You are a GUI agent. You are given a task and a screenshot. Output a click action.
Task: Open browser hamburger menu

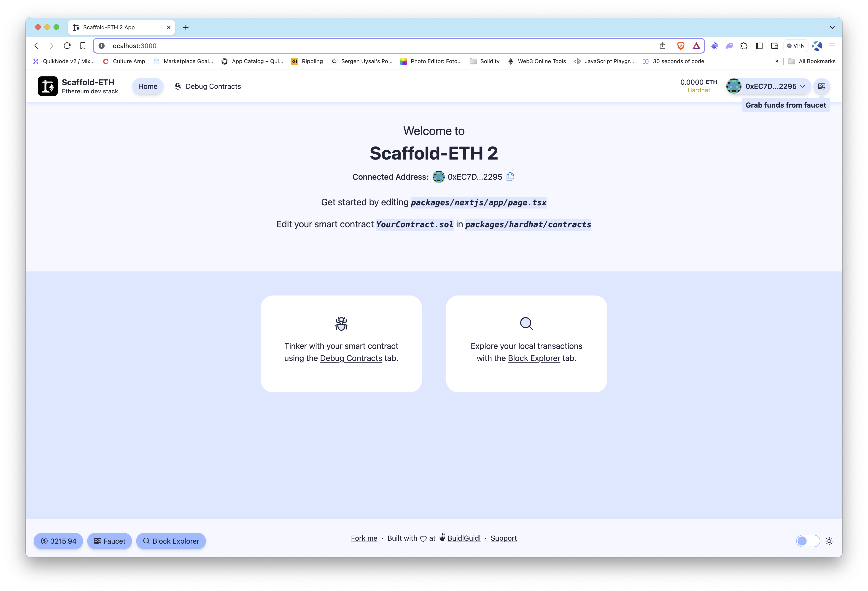coord(832,46)
